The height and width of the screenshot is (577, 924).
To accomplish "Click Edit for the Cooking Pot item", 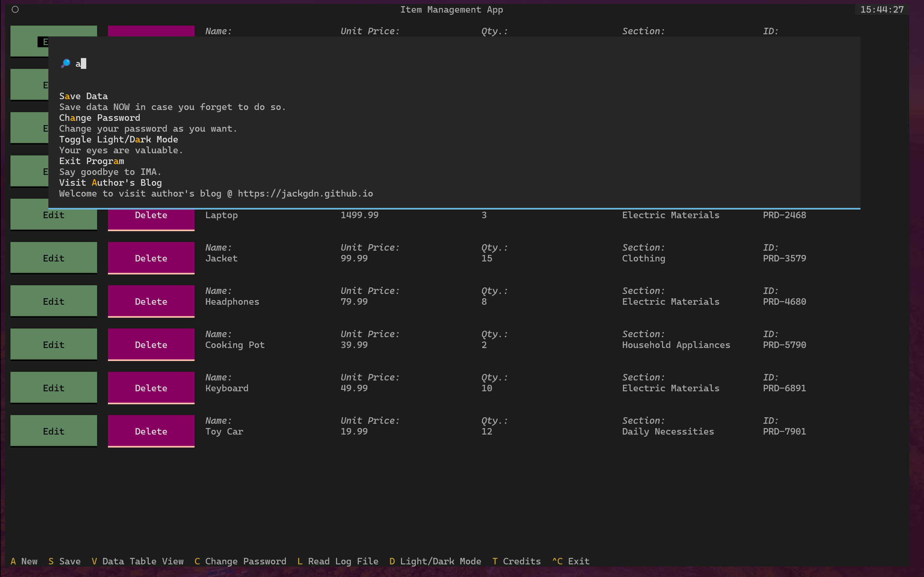I will click(53, 345).
